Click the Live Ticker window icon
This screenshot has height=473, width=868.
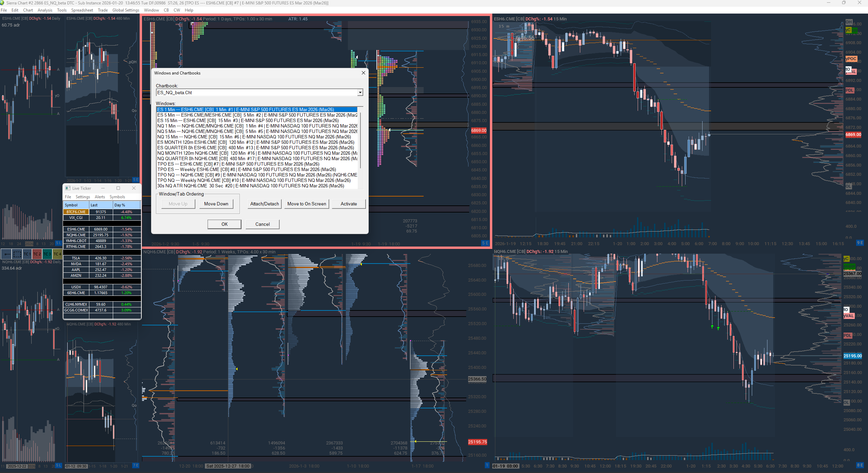68,188
